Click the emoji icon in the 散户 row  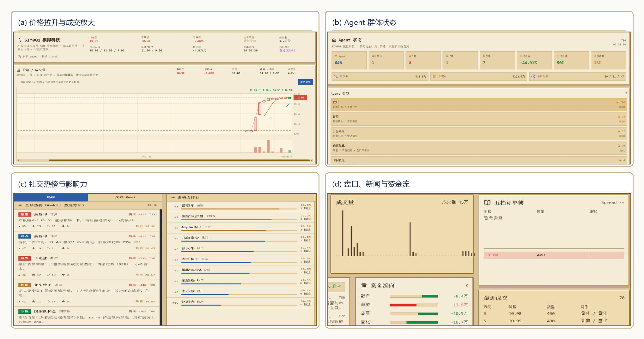(618, 102)
